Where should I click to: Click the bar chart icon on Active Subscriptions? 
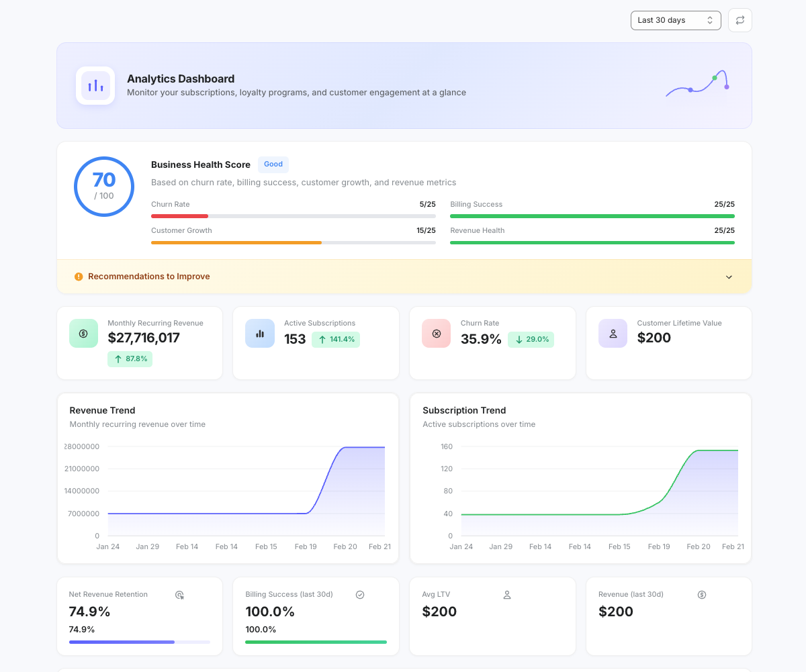pyautogui.click(x=260, y=334)
